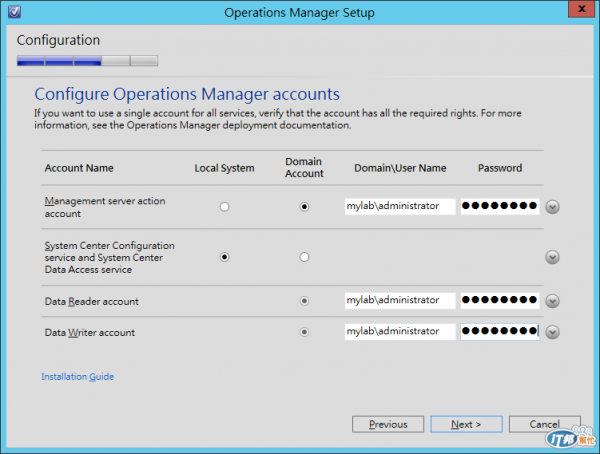Select Local System for Management server action account

[225, 207]
